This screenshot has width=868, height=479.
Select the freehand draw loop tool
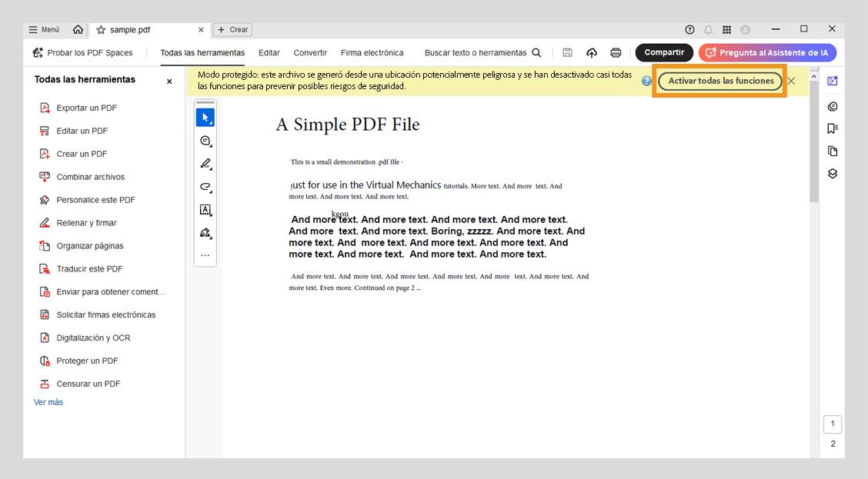205,187
